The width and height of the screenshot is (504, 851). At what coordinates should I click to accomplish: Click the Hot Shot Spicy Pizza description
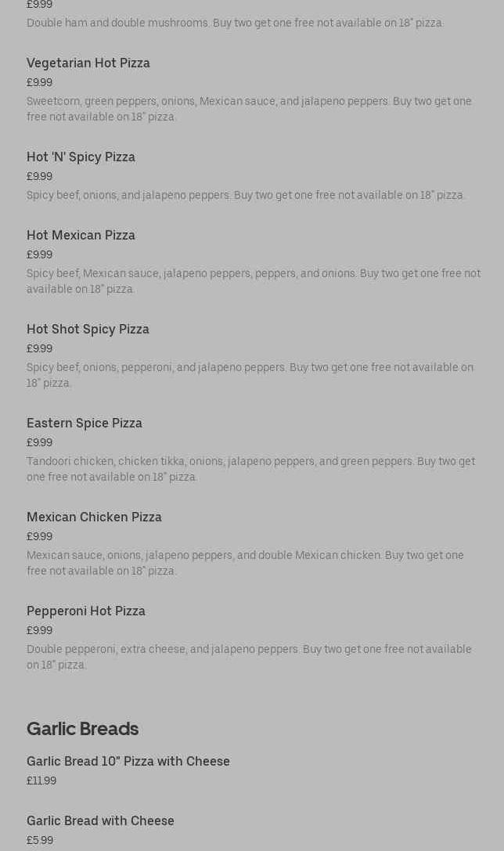250,375
